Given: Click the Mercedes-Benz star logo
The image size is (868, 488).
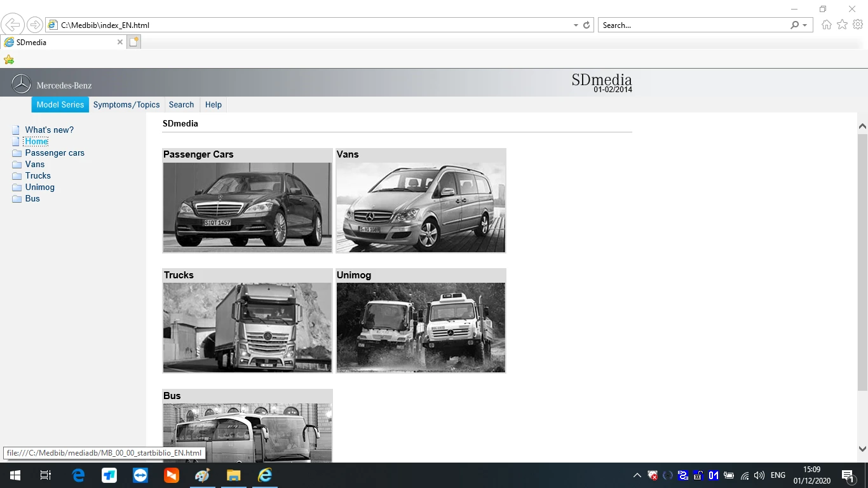Looking at the screenshot, I should click(x=22, y=85).
